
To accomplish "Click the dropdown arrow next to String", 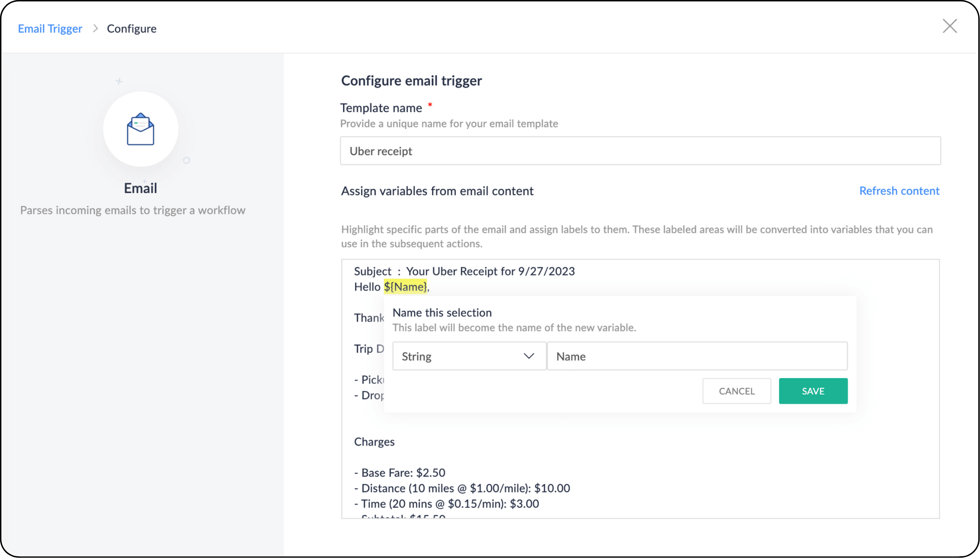I will tap(529, 356).
